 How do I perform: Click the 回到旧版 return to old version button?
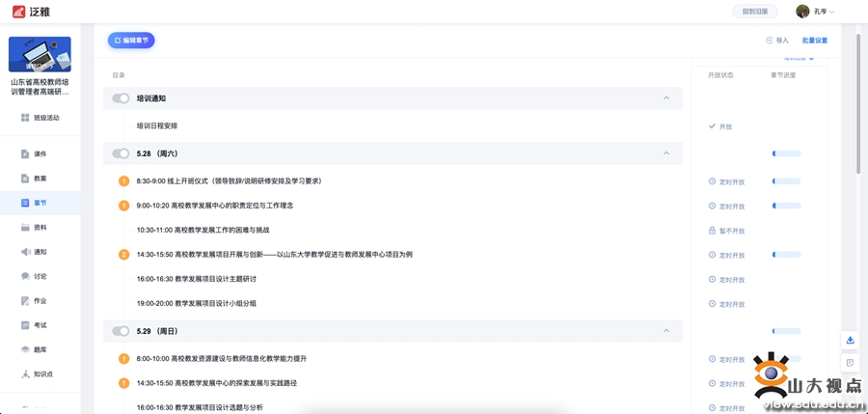(755, 12)
